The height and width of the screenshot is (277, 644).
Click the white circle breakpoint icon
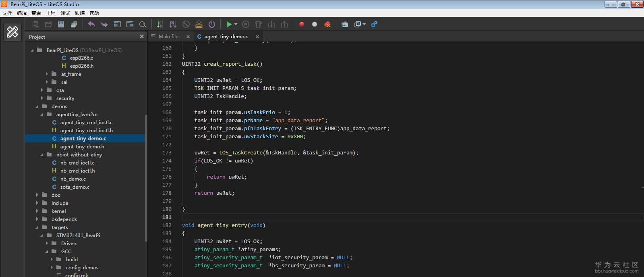[315, 24]
